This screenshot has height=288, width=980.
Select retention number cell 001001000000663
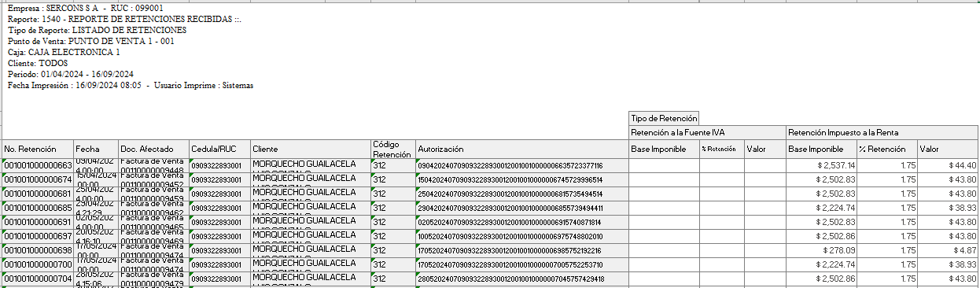click(x=38, y=165)
